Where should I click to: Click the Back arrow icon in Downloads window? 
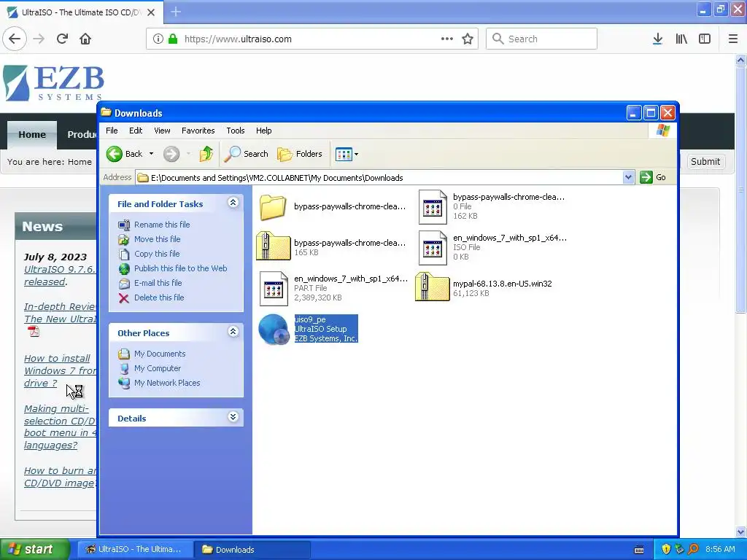click(x=115, y=154)
